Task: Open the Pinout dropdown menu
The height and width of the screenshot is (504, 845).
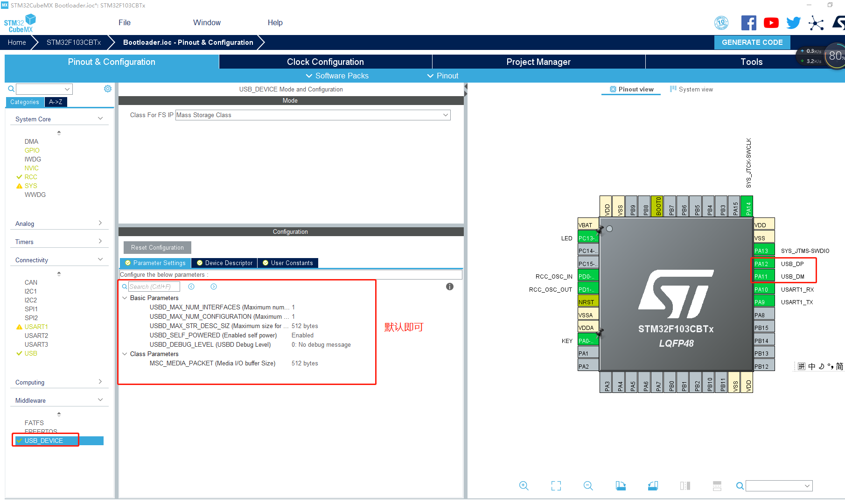Action: pyautogui.click(x=443, y=76)
